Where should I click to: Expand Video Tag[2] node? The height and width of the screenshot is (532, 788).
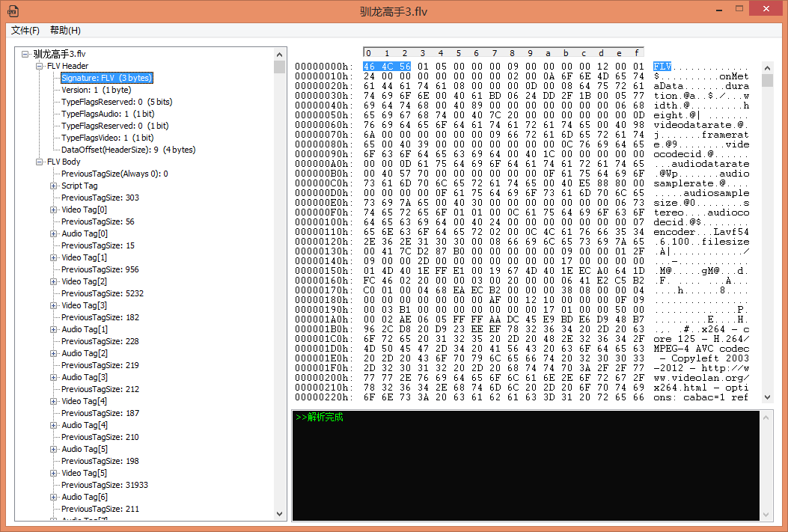[x=53, y=282]
